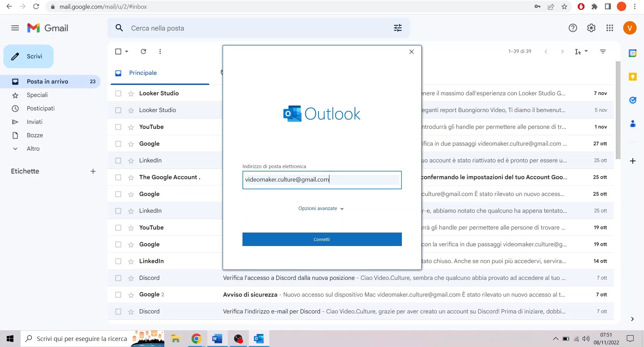Star the YouTube email
This screenshot has width=644, height=347.
coord(130,127)
